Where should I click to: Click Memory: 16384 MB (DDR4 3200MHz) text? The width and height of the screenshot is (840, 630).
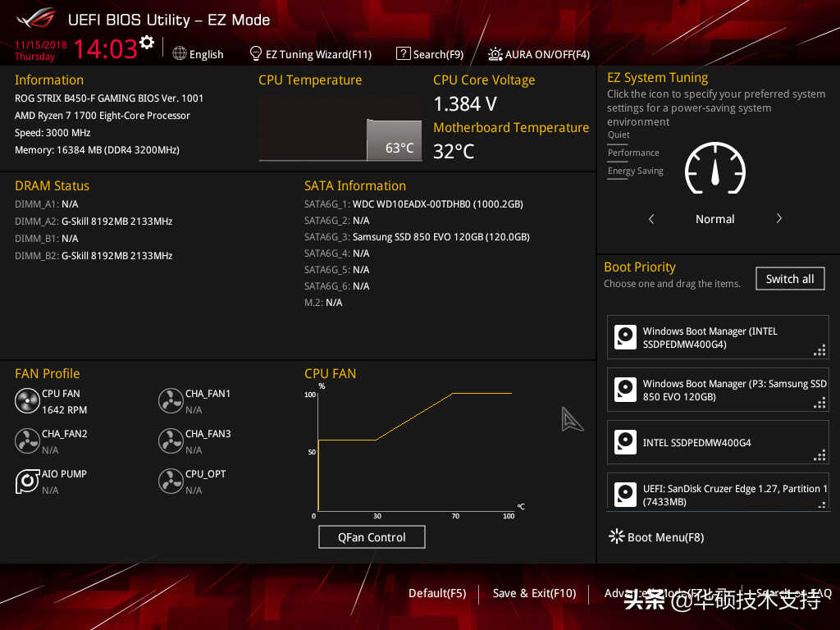[x=97, y=150]
